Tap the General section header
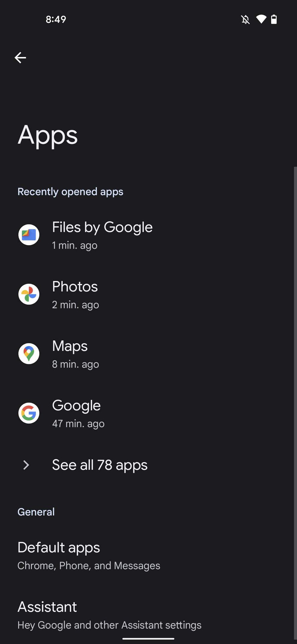 point(36,512)
